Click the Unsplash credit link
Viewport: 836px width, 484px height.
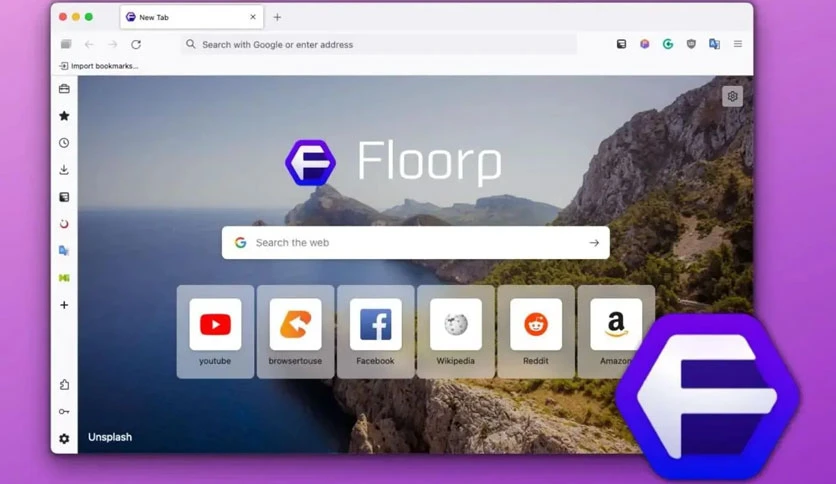pos(110,437)
